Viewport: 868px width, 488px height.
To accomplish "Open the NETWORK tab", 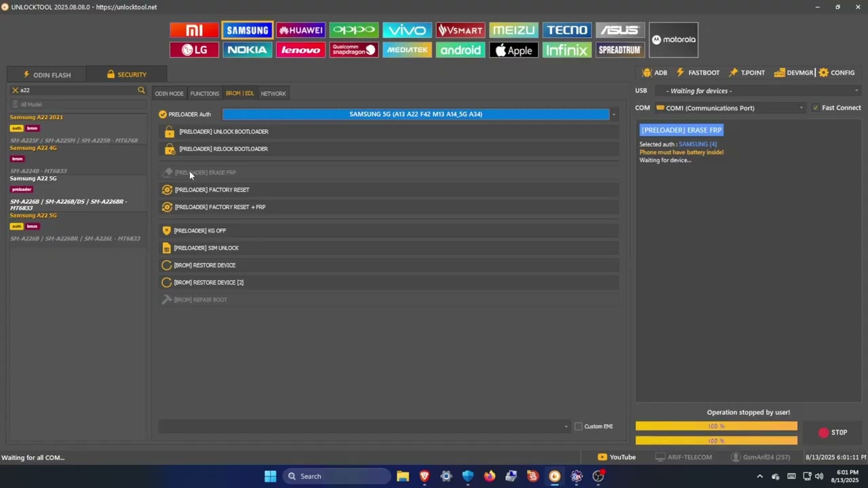I will click(x=273, y=94).
